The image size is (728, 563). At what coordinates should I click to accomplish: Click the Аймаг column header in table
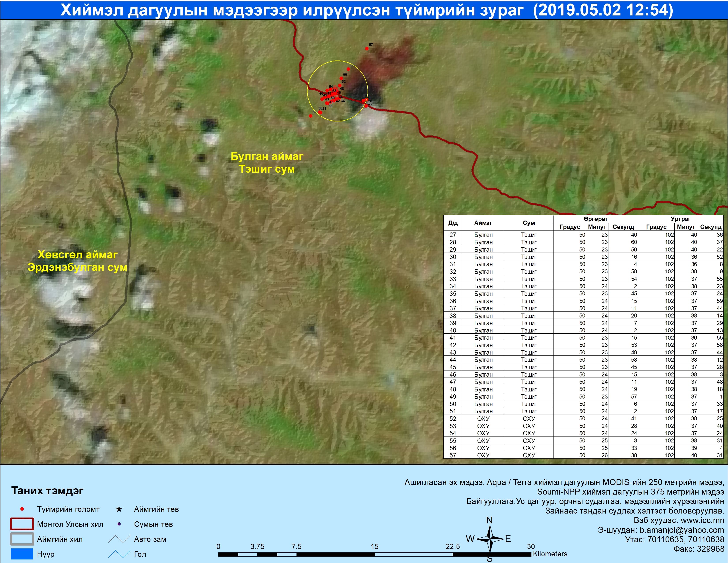[x=483, y=223]
